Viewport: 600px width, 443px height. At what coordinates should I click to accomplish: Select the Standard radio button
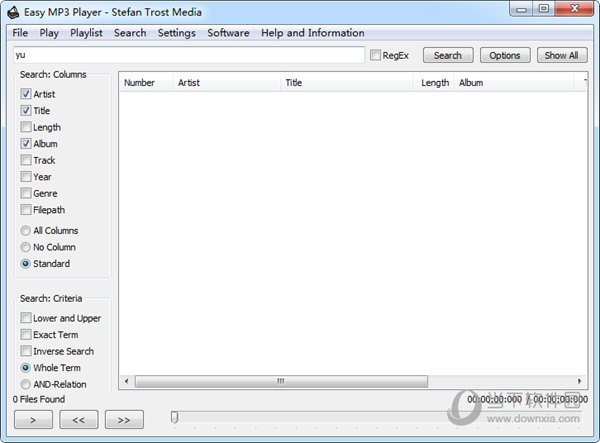click(x=26, y=264)
